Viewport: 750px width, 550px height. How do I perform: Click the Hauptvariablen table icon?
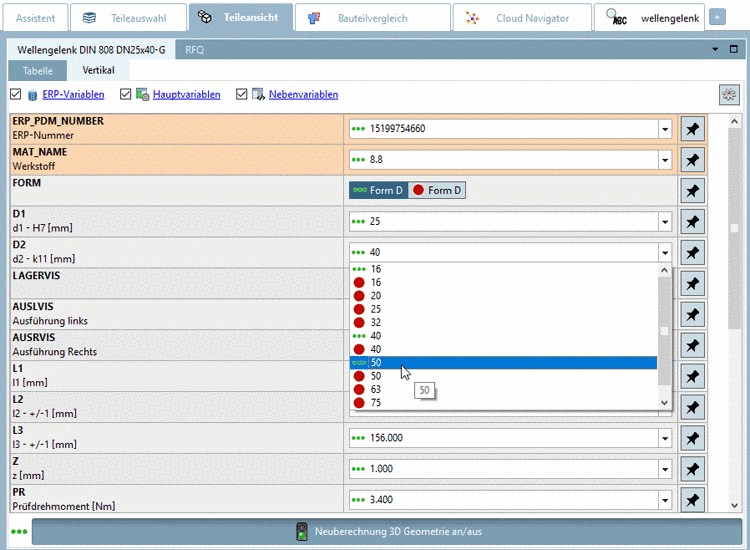[143, 95]
